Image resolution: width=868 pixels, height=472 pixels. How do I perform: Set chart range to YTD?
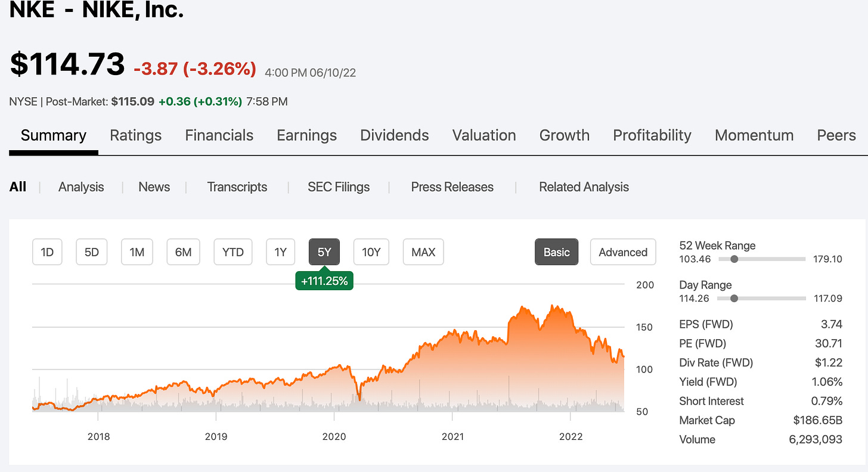[x=233, y=252]
